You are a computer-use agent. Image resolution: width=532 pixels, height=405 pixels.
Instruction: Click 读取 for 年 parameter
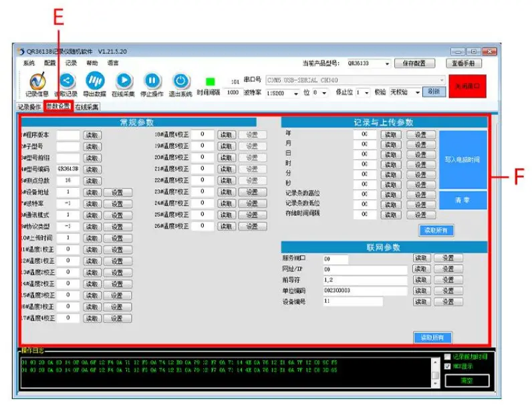click(390, 135)
